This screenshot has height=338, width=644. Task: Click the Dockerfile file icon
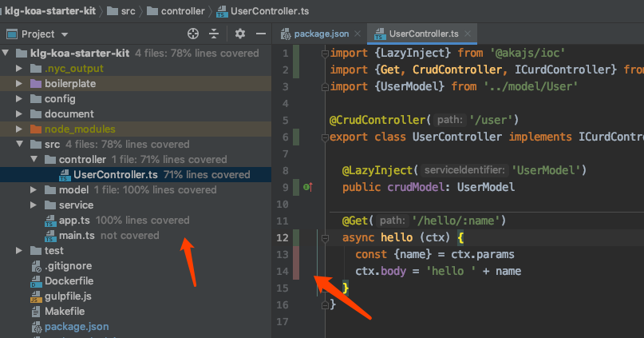[36, 280]
